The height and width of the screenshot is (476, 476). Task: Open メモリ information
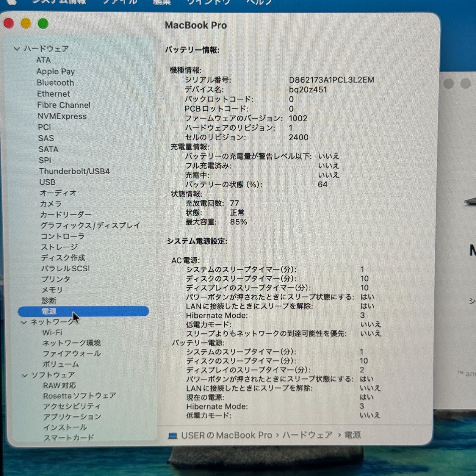point(52,290)
